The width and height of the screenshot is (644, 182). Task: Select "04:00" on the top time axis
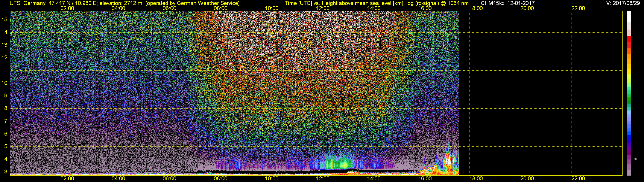point(118,8)
